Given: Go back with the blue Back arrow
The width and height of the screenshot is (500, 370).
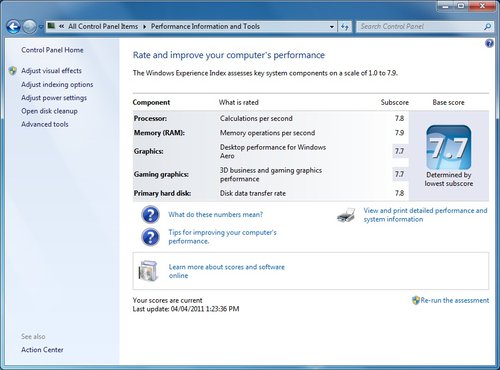Looking at the screenshot, I should coord(14,27).
